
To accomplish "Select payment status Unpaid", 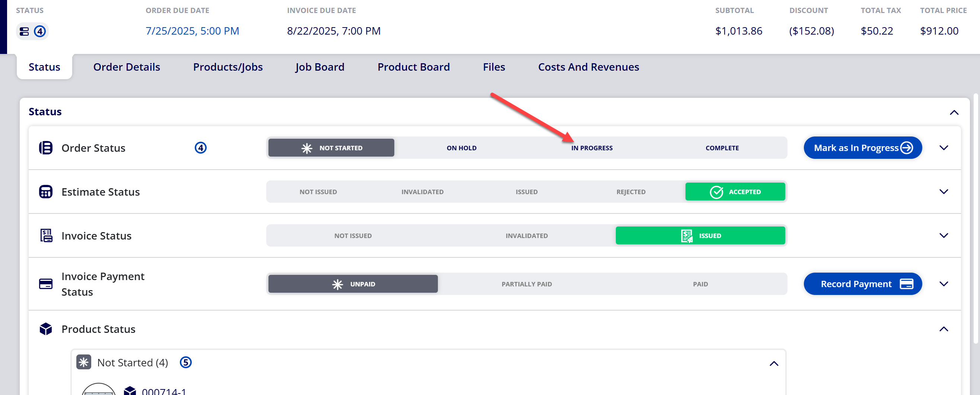I will (353, 284).
